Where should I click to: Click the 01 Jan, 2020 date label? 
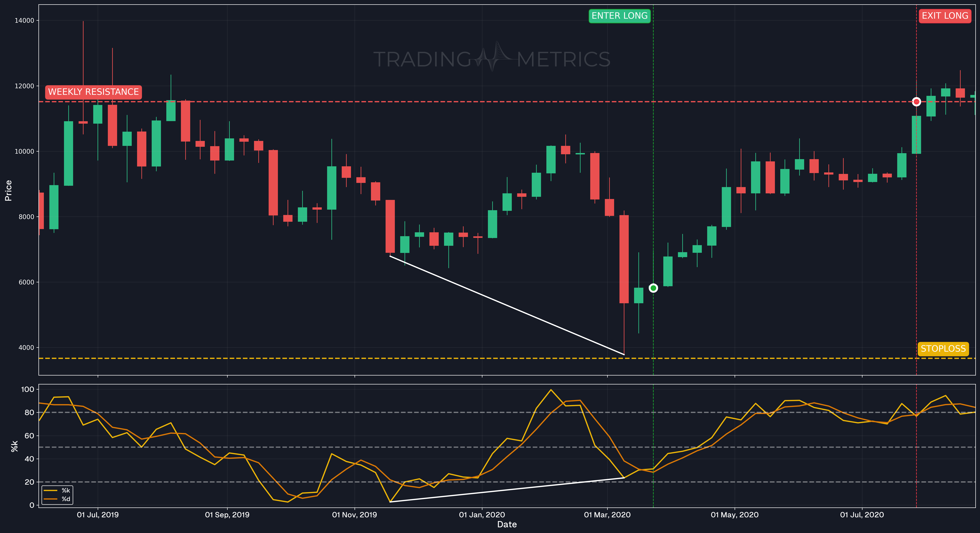482,515
